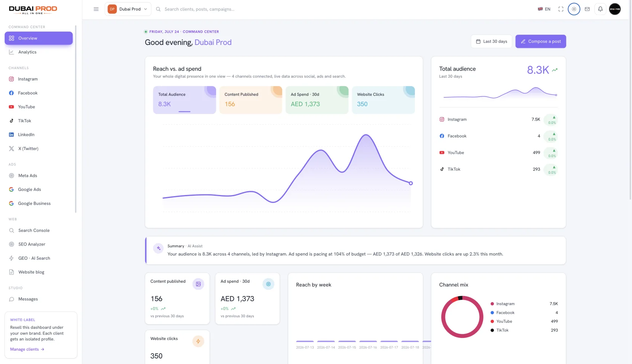Screen dimensions: 632x364
Task: Click the Website blog document icon
Action: [x=12, y=272]
